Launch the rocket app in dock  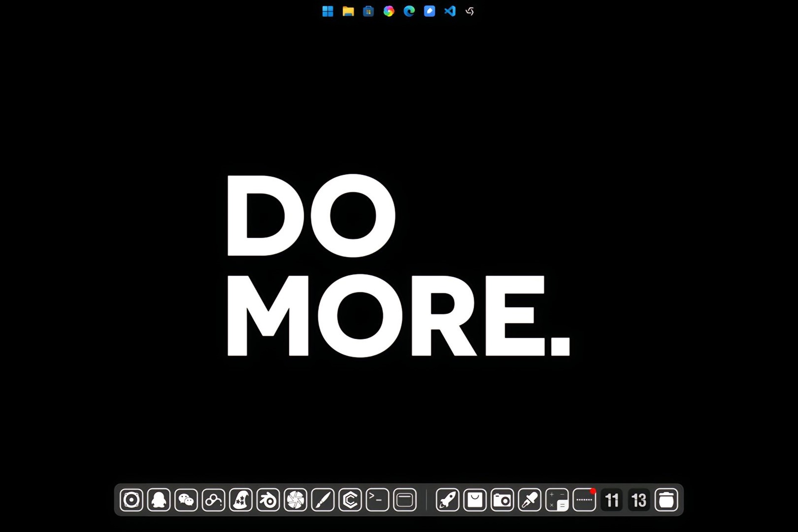(448, 500)
